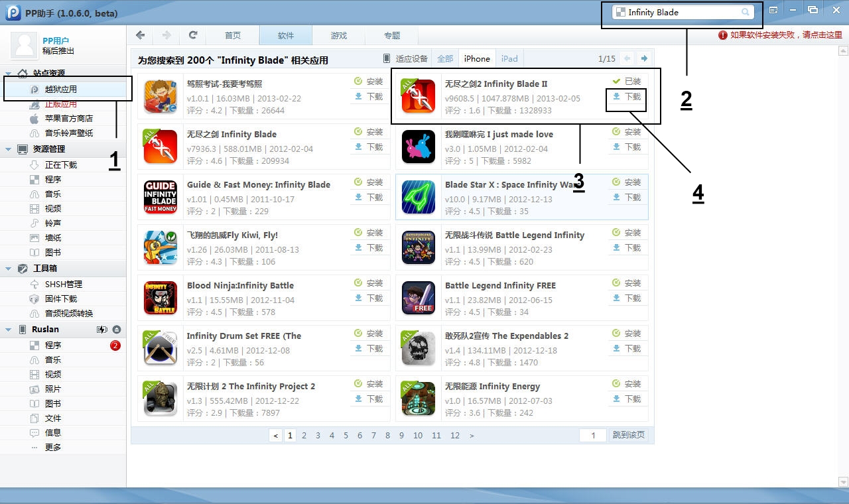
Task: Open the Infinity Blade II app icon
Action: pyautogui.click(x=419, y=96)
